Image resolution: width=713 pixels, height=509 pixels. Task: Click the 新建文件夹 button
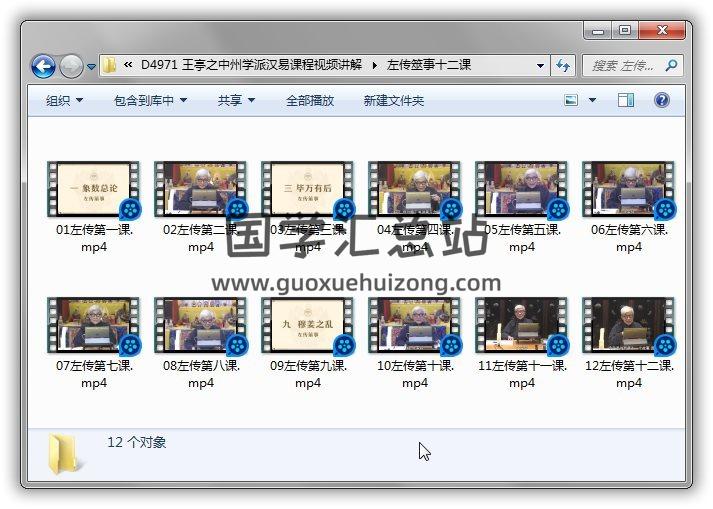(x=393, y=100)
